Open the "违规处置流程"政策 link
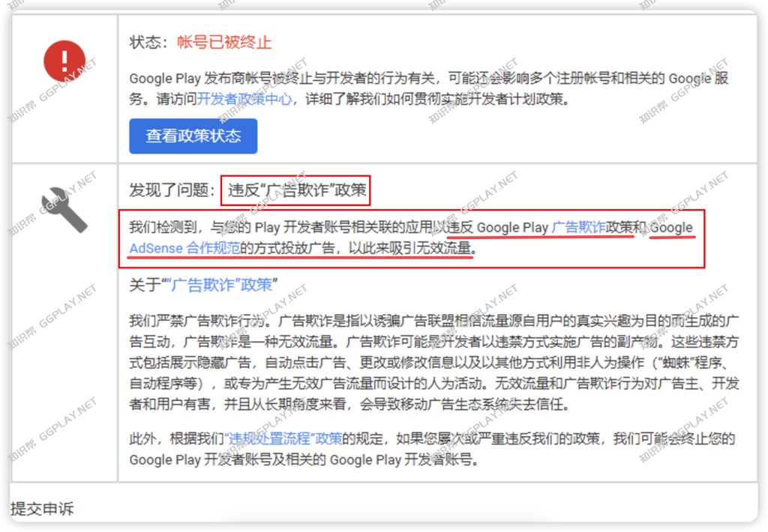768x532 pixels. [283, 438]
